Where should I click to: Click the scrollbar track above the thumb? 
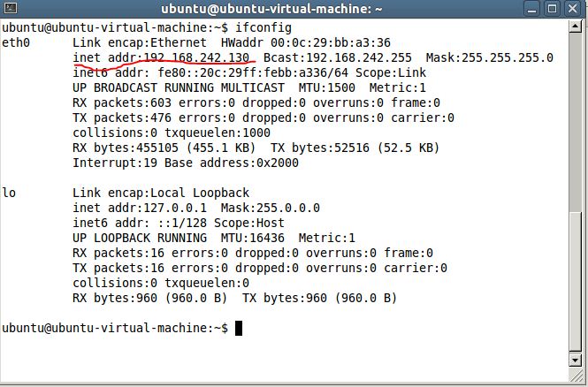click(576, 122)
